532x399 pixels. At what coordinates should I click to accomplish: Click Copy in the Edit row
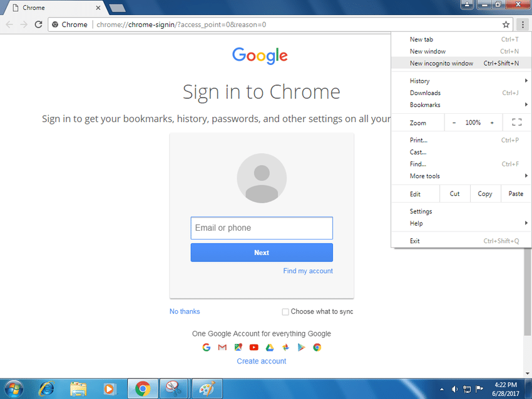485,194
